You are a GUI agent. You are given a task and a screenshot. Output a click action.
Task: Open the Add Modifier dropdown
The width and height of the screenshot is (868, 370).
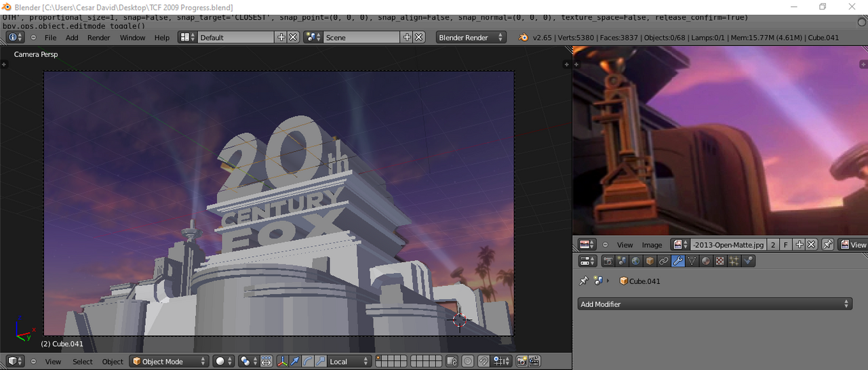[715, 304]
